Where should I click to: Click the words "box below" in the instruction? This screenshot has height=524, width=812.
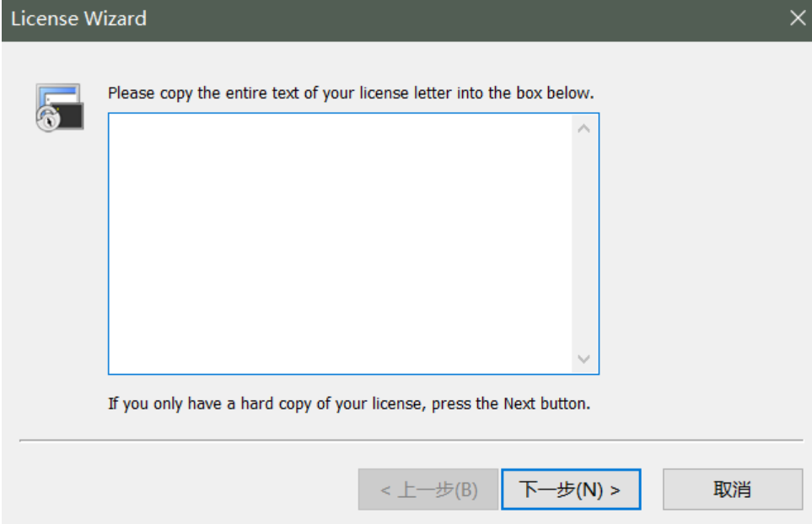[x=559, y=93]
